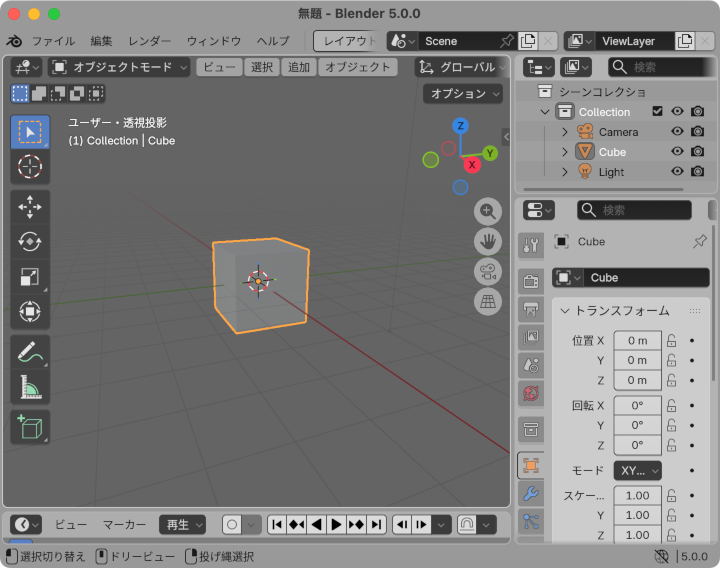This screenshot has width=720, height=568.
Task: Click the Add Cube tool
Action: pos(30,427)
